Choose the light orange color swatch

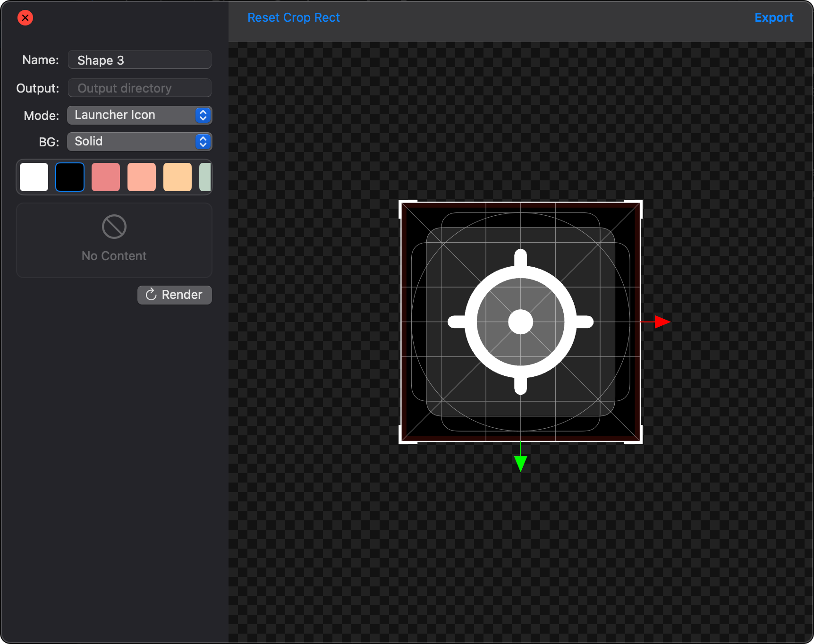(178, 177)
